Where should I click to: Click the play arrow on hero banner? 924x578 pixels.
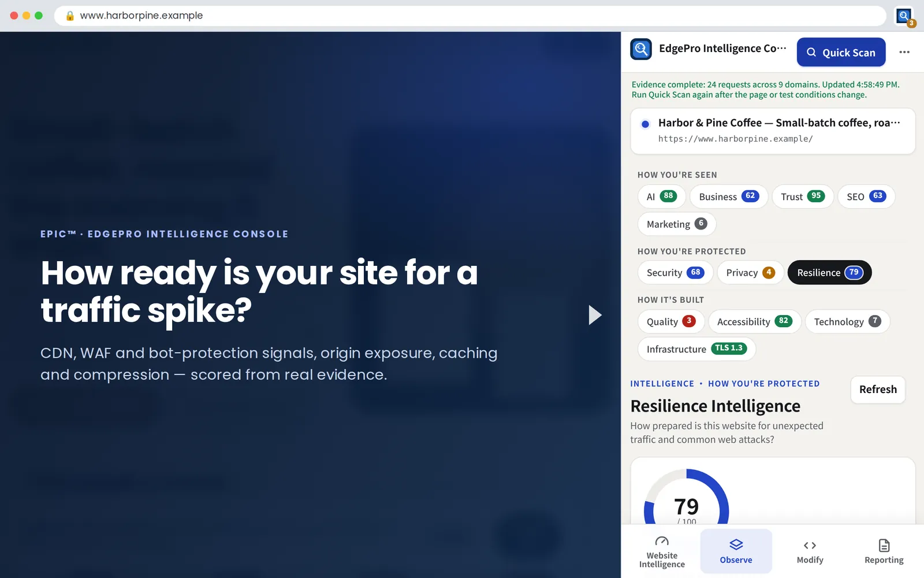click(x=595, y=315)
